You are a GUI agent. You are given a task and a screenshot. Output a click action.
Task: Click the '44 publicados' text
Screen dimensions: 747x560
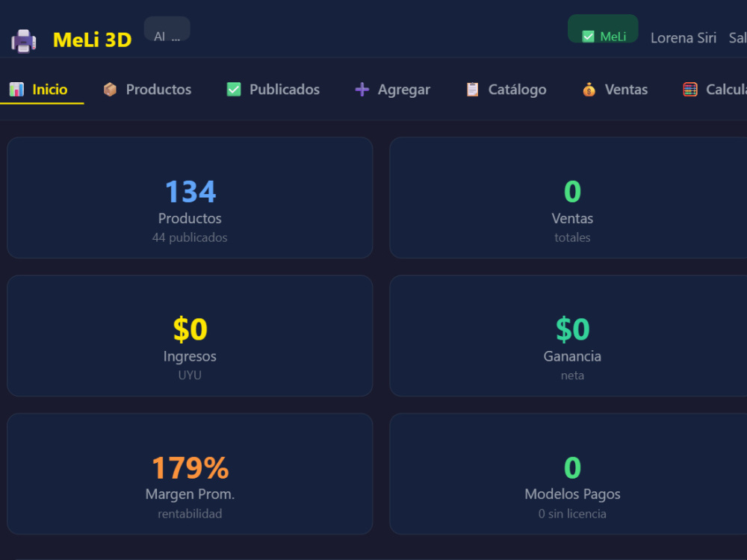click(x=190, y=237)
